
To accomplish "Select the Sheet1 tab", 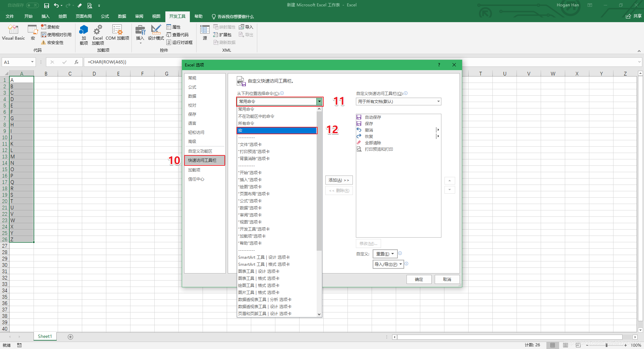I will (x=45, y=336).
